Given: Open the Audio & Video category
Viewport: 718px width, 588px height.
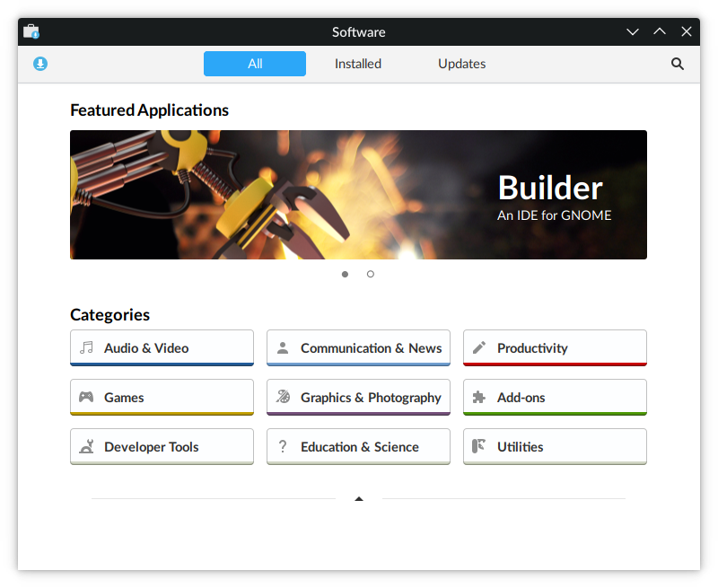Looking at the screenshot, I should 162,348.
